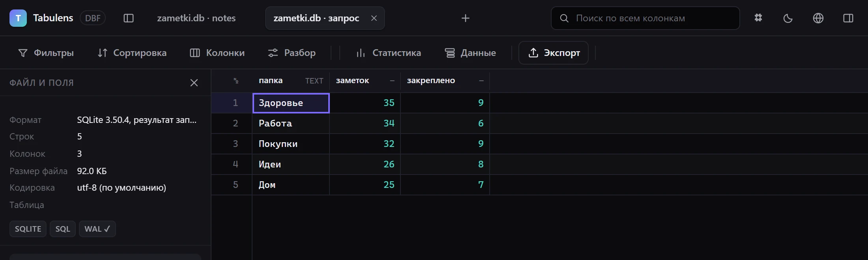Image resolution: width=868 pixels, height=260 pixels.
Task: Click the папка column header
Action: click(291, 81)
